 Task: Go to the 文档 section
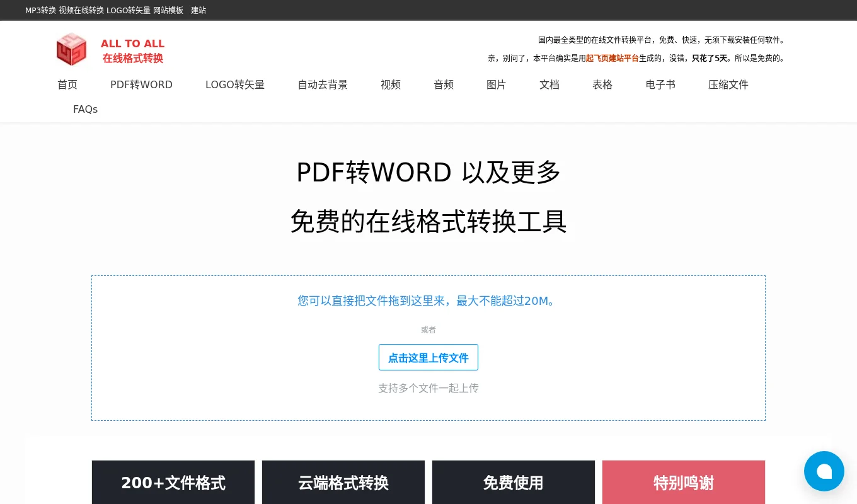[x=549, y=84]
